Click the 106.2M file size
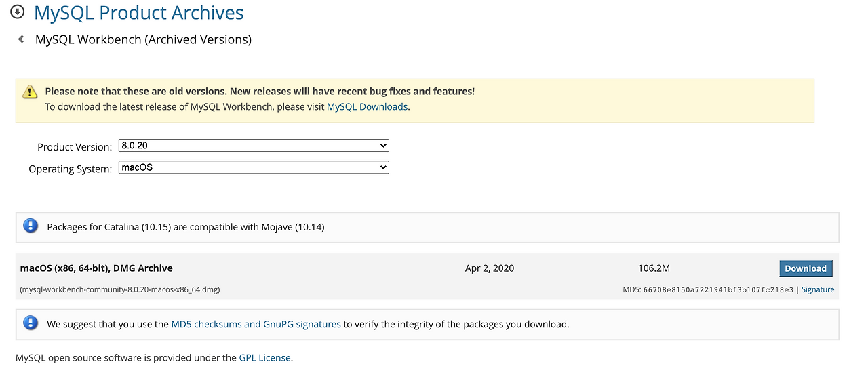The height and width of the screenshot is (381, 868). [654, 268]
